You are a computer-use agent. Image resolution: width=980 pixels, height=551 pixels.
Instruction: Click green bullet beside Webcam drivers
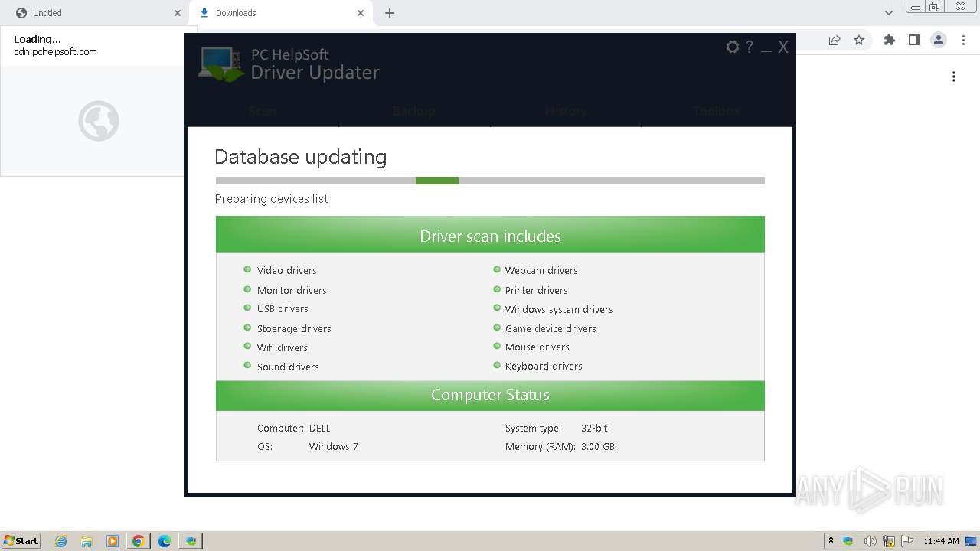click(x=497, y=269)
